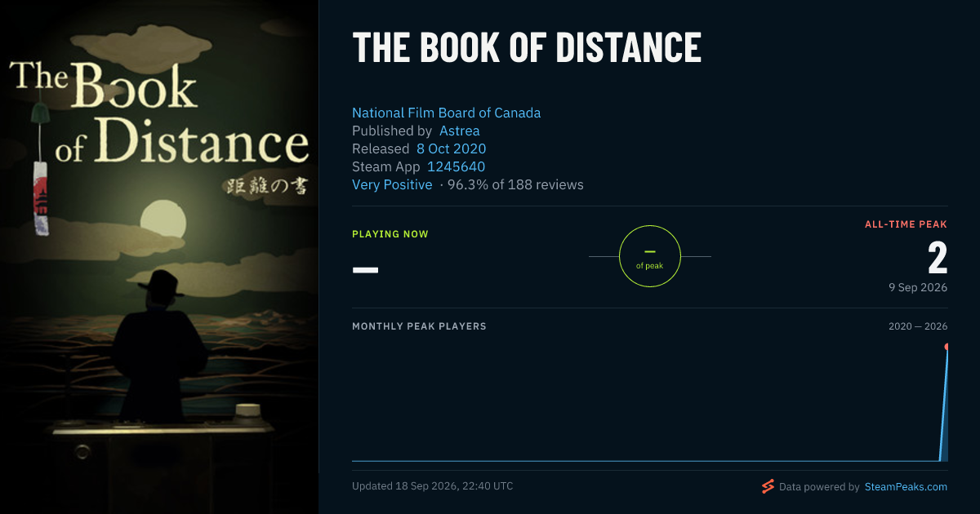Open the Astrea publisher link
980x514 pixels.
coord(460,131)
